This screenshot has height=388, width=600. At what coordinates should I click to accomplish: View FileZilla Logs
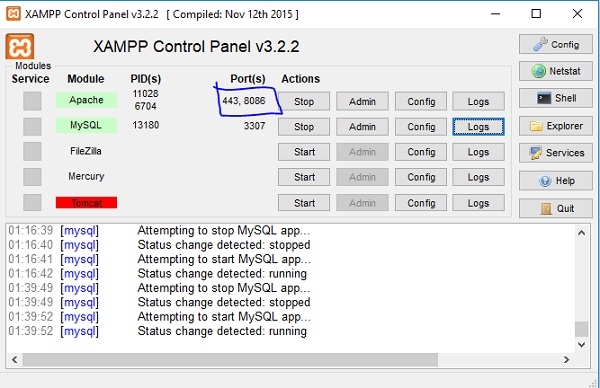[478, 152]
